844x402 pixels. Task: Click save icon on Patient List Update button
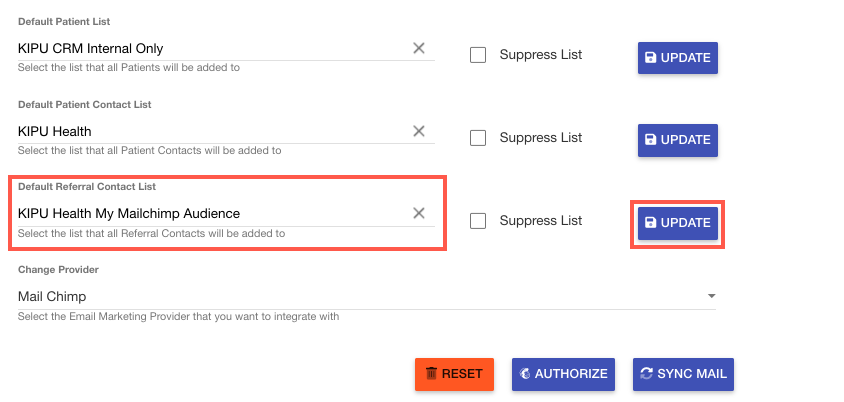(x=651, y=58)
